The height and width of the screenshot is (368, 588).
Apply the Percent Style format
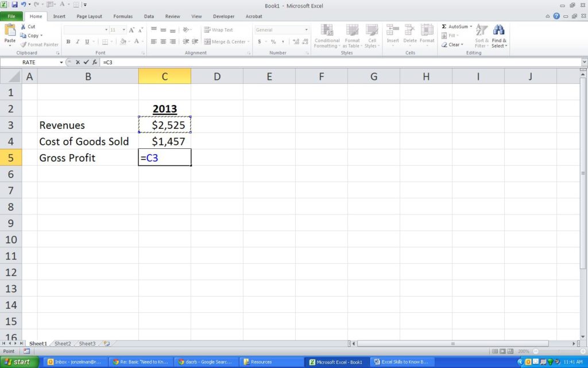(x=273, y=41)
